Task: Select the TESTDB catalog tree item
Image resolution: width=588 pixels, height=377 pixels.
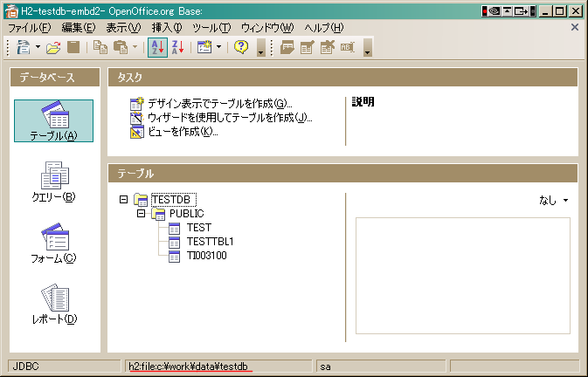Action: (x=173, y=200)
